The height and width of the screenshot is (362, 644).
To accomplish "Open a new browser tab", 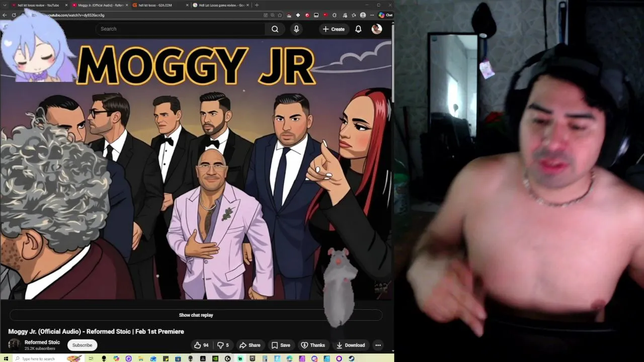I will (257, 5).
